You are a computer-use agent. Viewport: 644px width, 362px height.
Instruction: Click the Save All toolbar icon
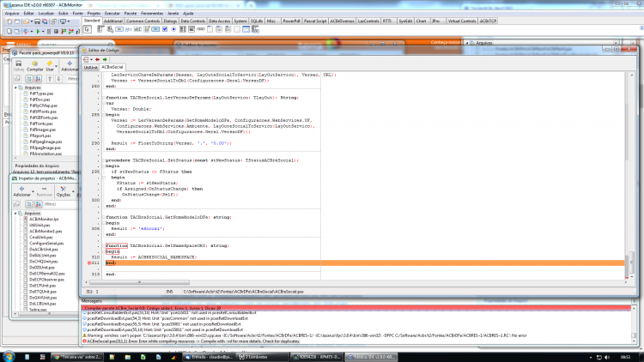click(x=45, y=21)
